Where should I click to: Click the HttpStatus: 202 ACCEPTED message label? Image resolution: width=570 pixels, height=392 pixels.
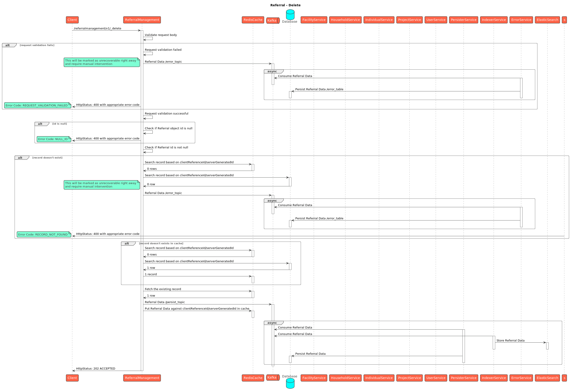click(x=96, y=369)
